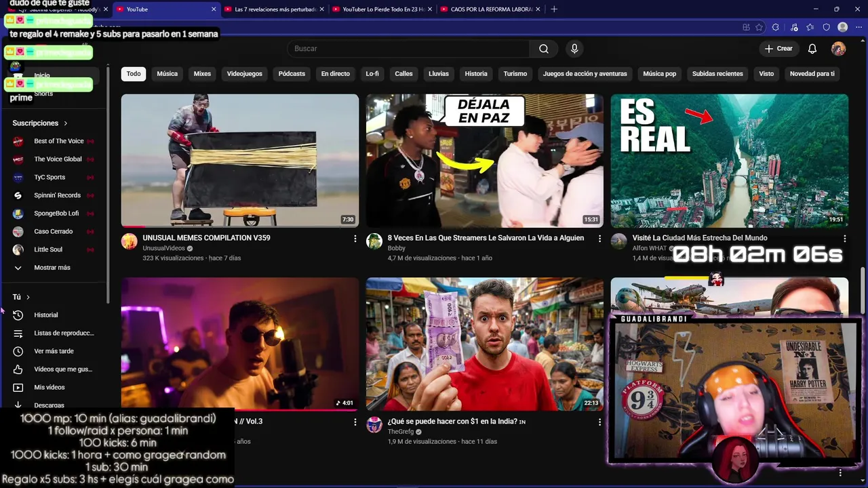868x488 pixels.
Task: Switch to YouTuber Lo Pierde Todo tab
Action: (383, 9)
